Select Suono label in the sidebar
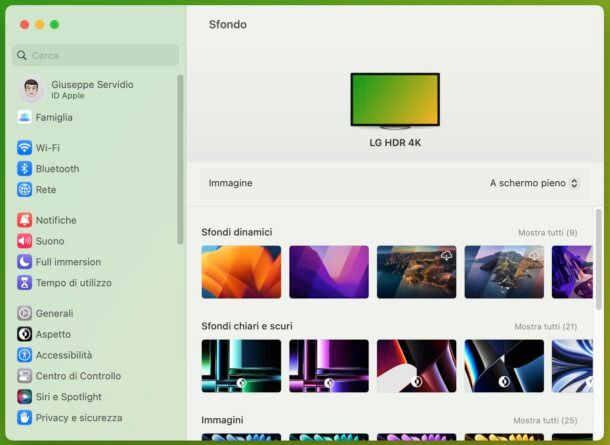The height and width of the screenshot is (445, 610). click(50, 241)
